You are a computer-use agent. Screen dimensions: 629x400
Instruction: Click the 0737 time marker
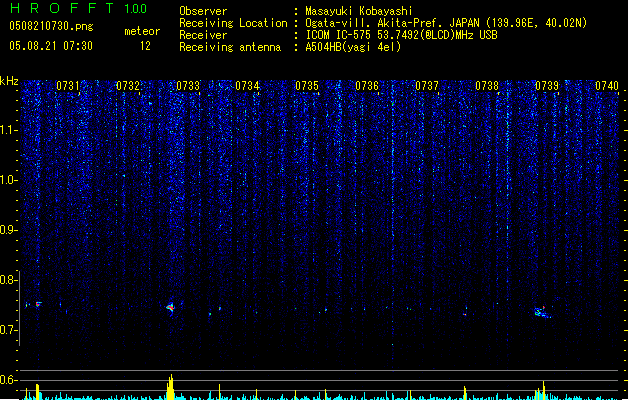[x=427, y=86]
